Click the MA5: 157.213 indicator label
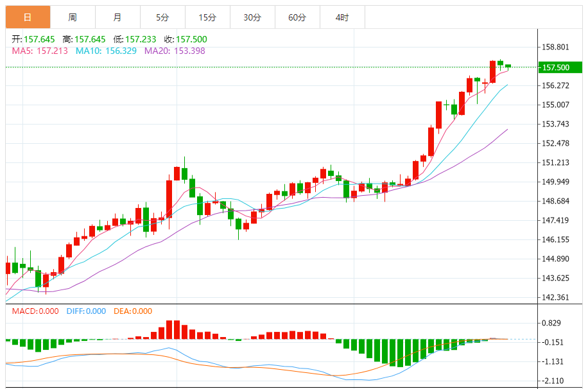This screenshot has width=588, height=389. [40, 51]
